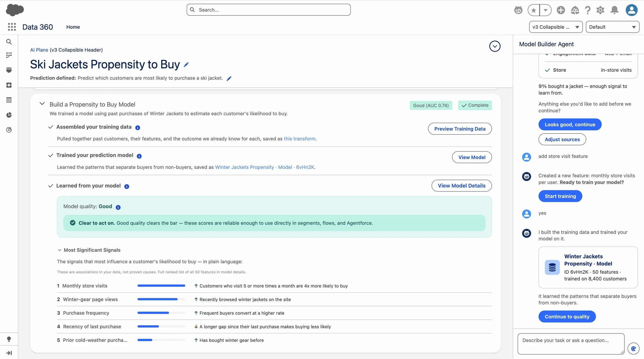Open the Default dropdown

(x=612, y=27)
